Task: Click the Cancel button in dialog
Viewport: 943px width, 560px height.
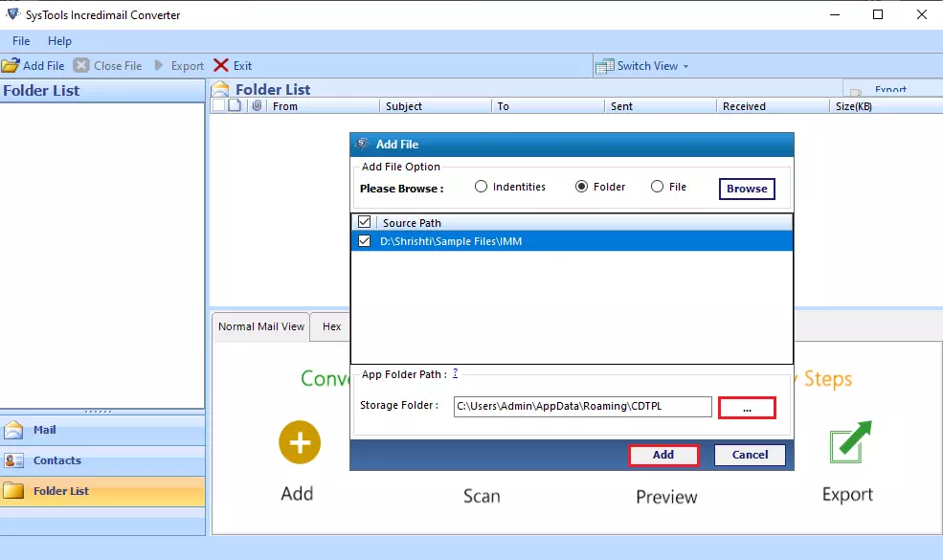Action: pyautogui.click(x=750, y=455)
